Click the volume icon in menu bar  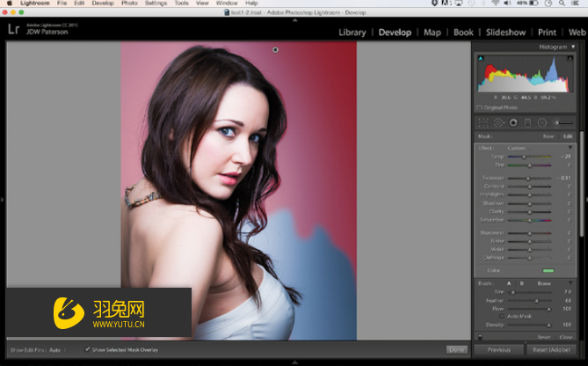(x=507, y=3)
